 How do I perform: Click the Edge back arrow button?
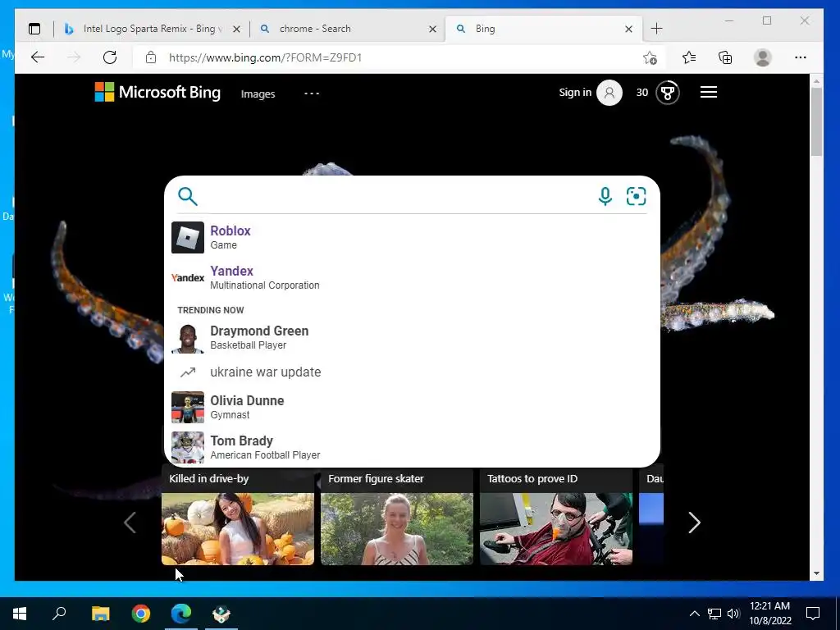pos(38,57)
